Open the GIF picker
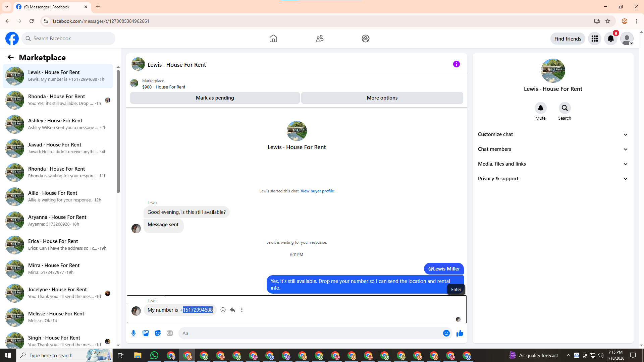Screen dimensions: 644x362 (x=170, y=333)
